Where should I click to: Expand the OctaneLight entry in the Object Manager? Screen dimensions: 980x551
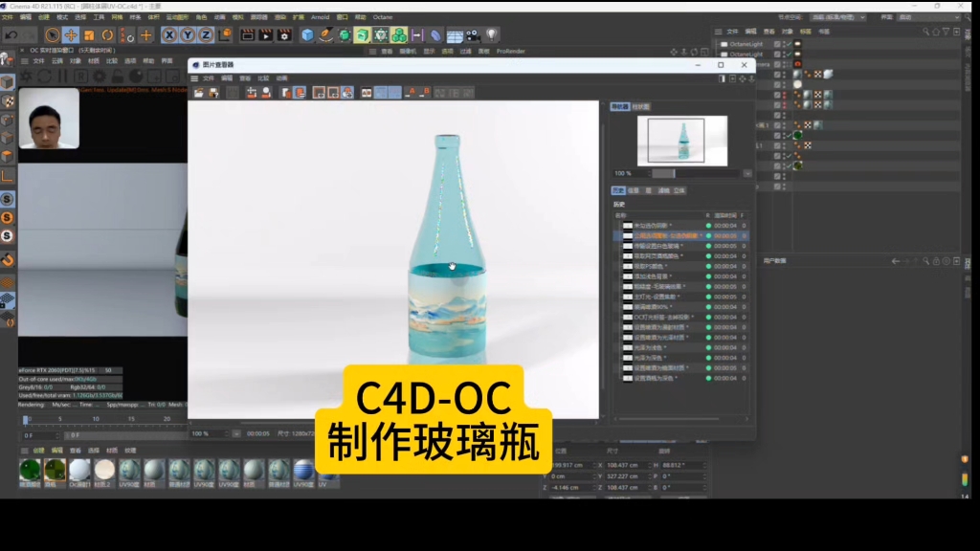click(x=718, y=43)
